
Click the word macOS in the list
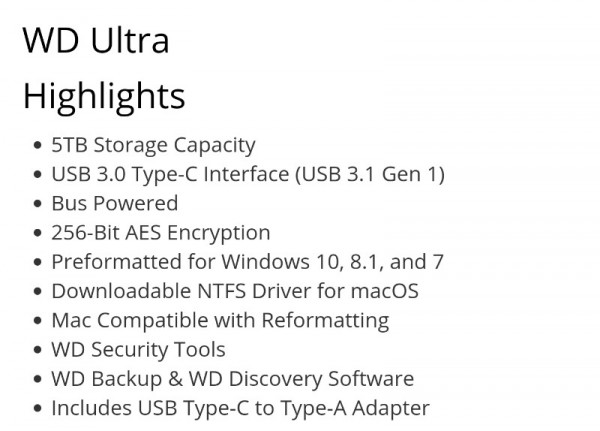[x=385, y=291]
